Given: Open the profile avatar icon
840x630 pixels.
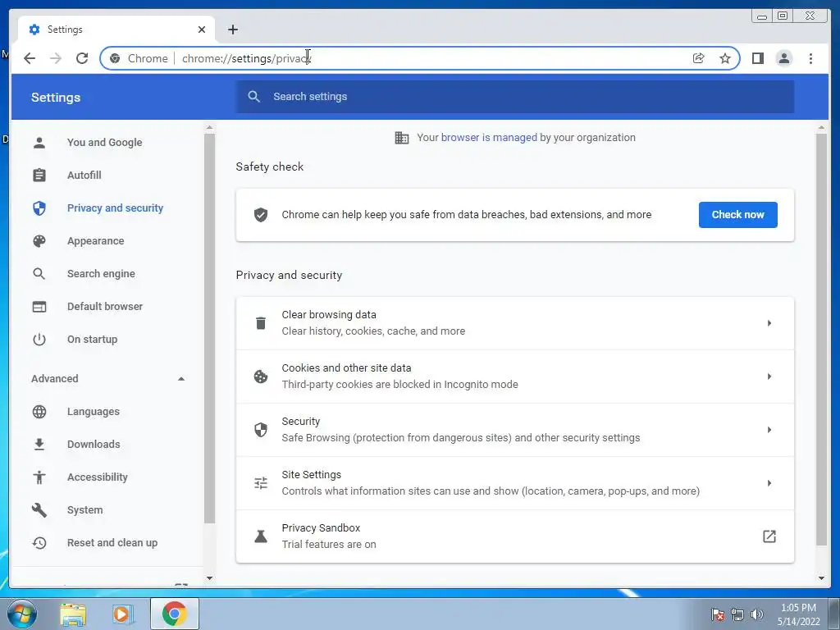Looking at the screenshot, I should click(783, 58).
